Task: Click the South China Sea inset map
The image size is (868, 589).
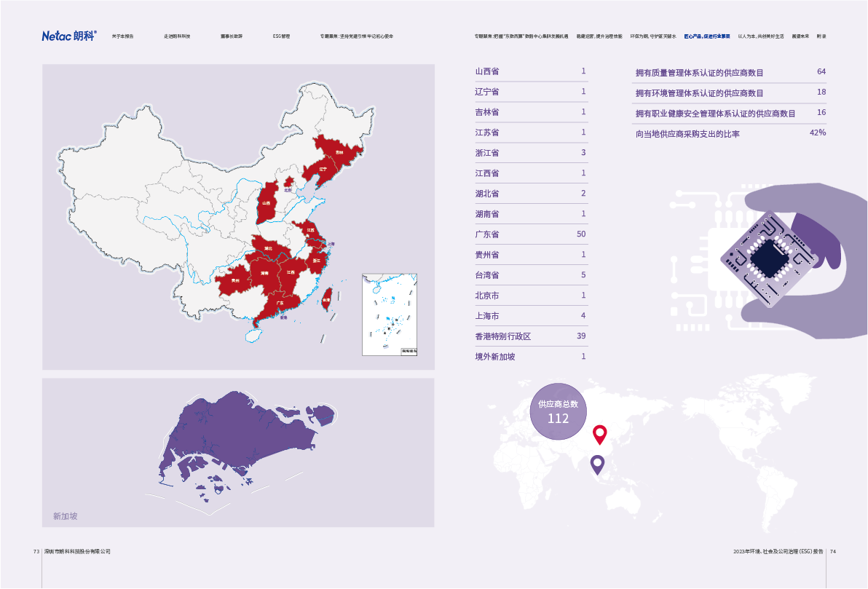Action: [390, 314]
